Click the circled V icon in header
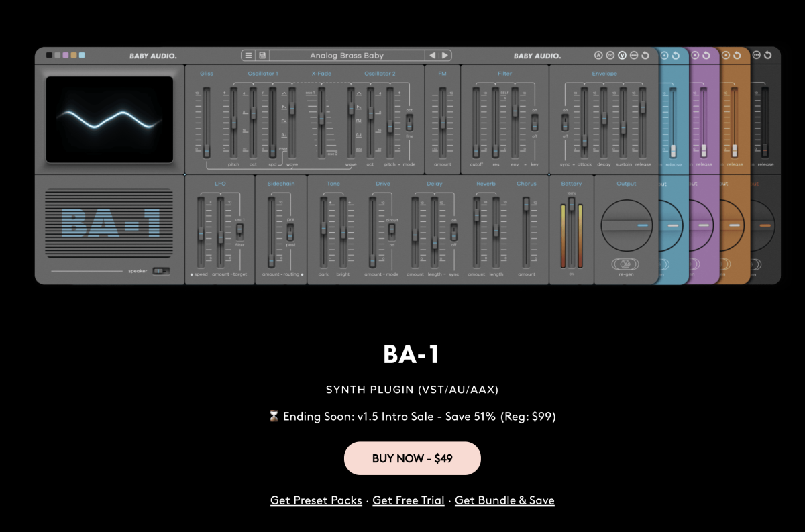Viewport: 805px width, 532px height. tap(622, 56)
